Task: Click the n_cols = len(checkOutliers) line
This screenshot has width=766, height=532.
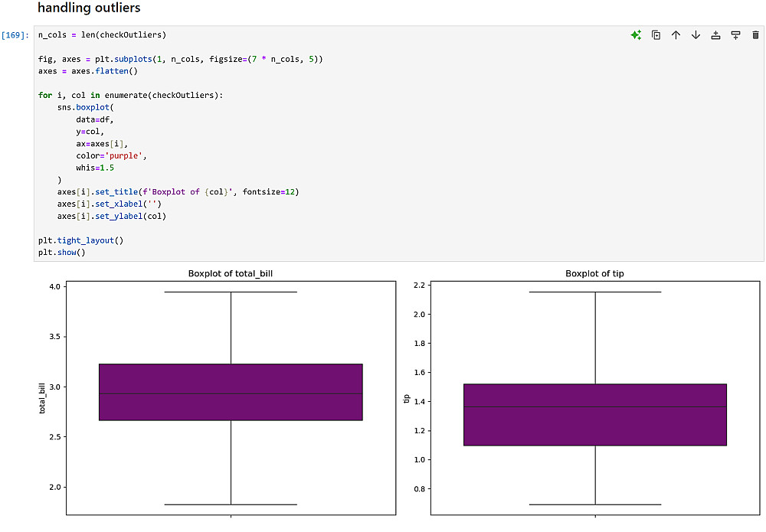Action: click(102, 34)
